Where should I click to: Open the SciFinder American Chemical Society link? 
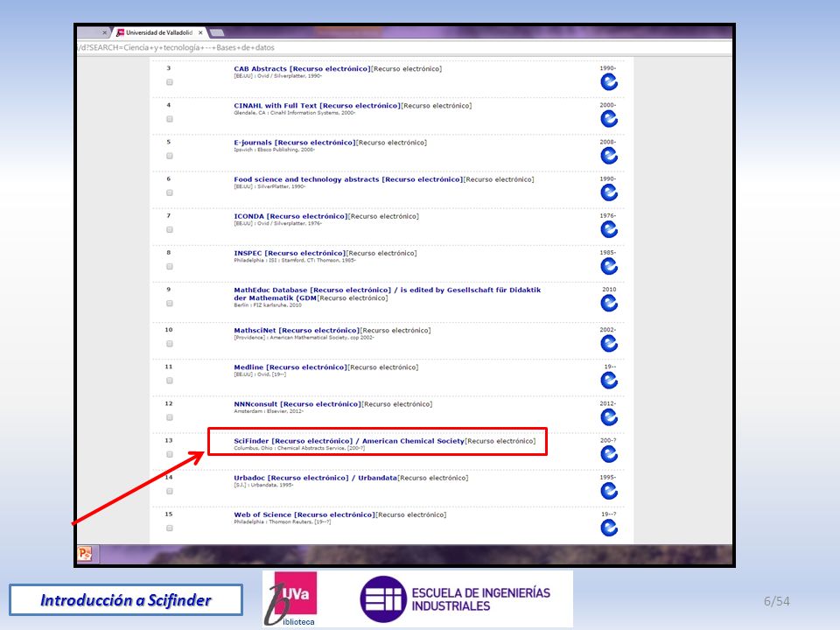(349, 441)
